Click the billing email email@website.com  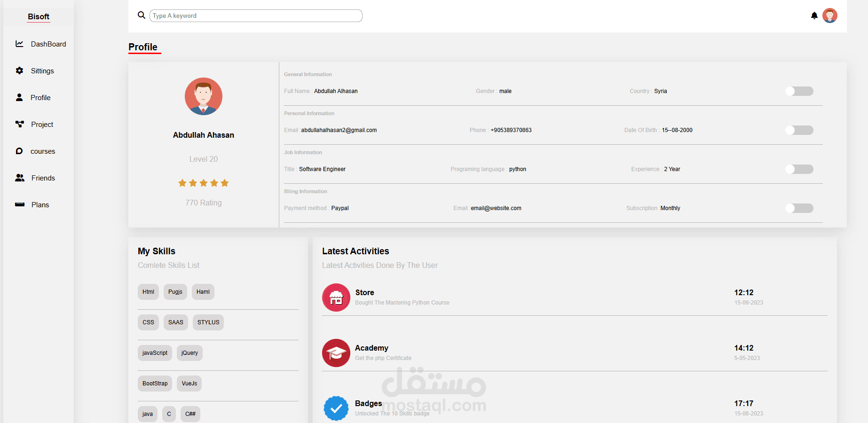pos(496,208)
